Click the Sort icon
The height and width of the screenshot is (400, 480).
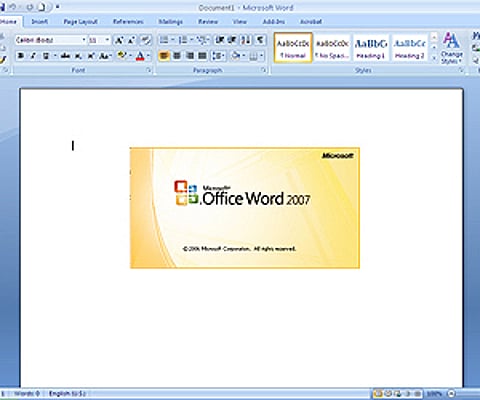(x=246, y=40)
